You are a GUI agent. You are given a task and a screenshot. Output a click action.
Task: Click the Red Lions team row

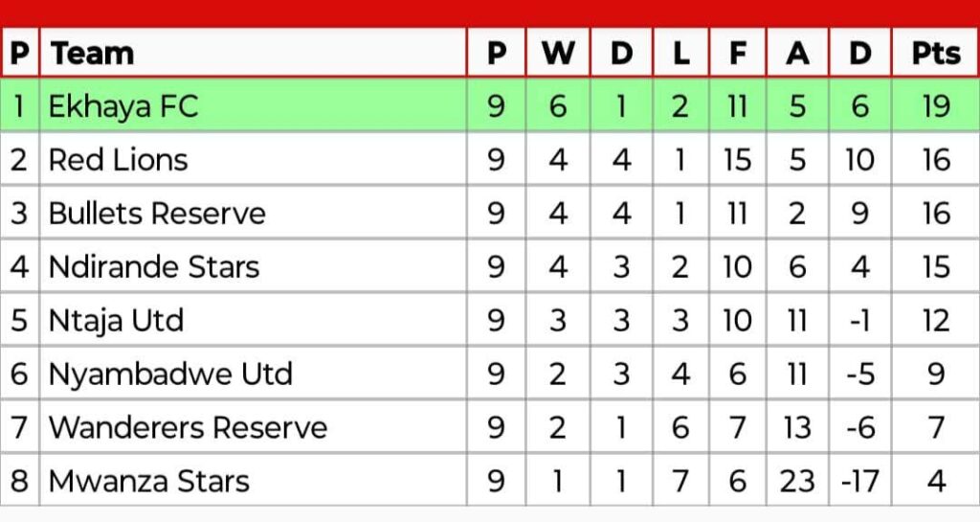point(490,160)
